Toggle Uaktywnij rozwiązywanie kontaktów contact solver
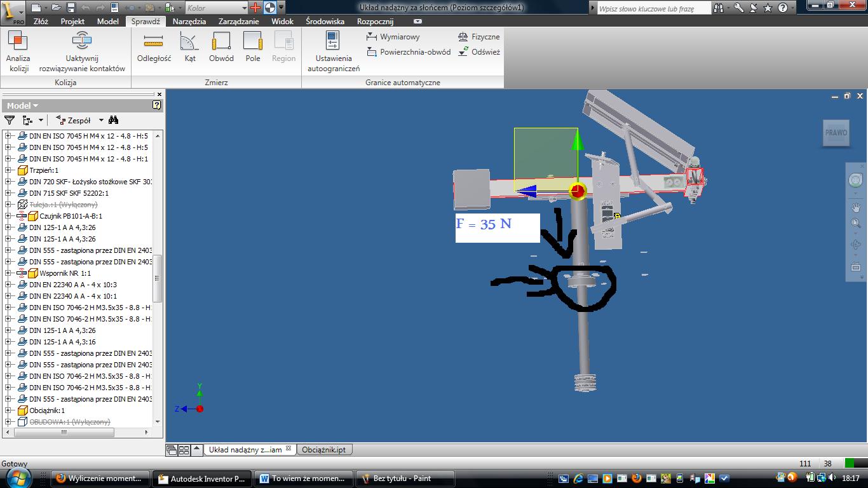868x488 pixels. pos(82,52)
